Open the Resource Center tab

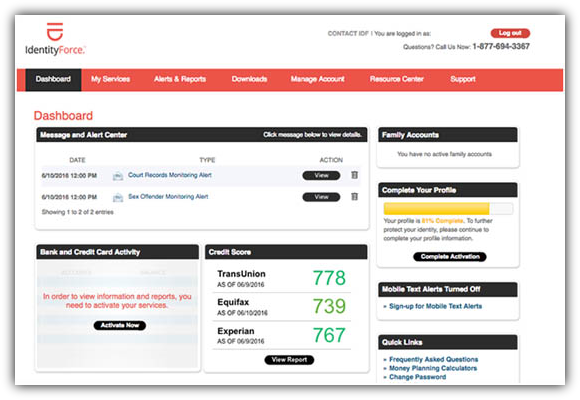[397, 79]
